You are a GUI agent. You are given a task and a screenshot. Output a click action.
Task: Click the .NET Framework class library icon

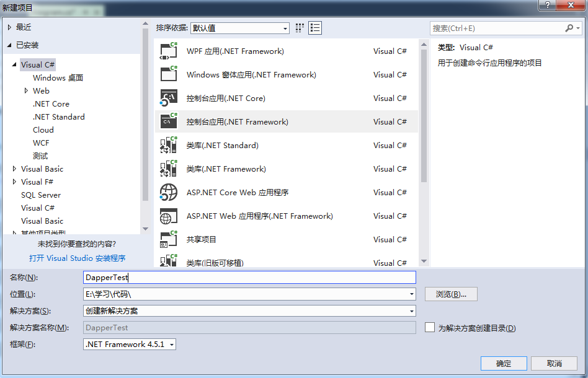(168, 169)
